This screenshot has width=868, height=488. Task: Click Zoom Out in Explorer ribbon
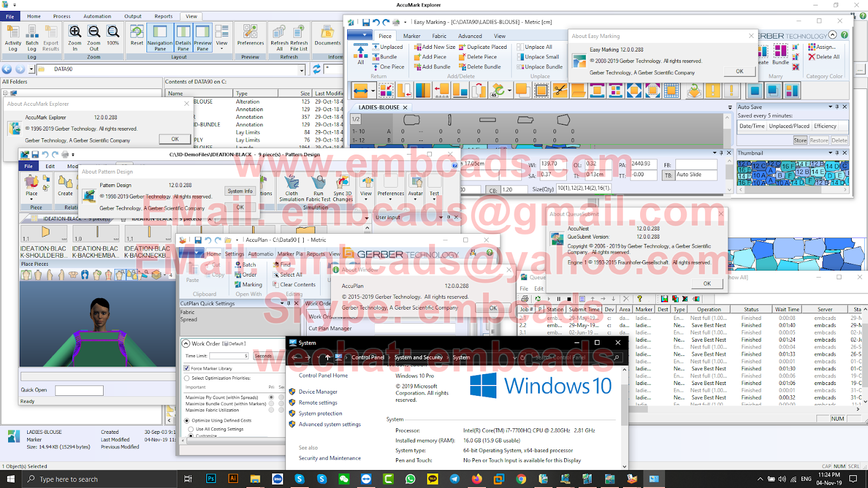94,38
